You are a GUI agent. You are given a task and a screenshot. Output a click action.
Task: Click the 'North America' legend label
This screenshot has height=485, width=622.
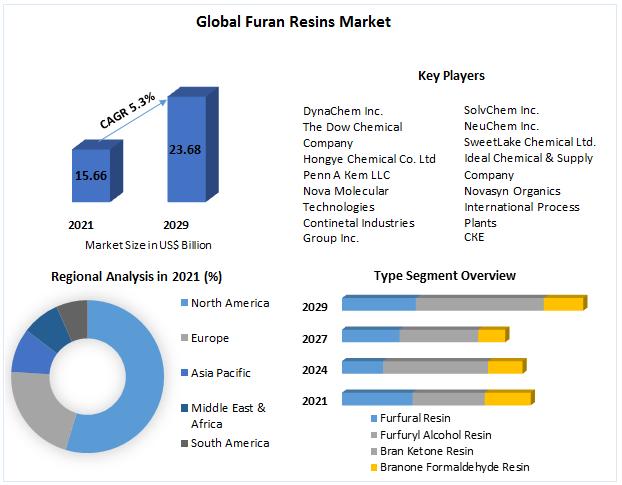click(x=230, y=303)
